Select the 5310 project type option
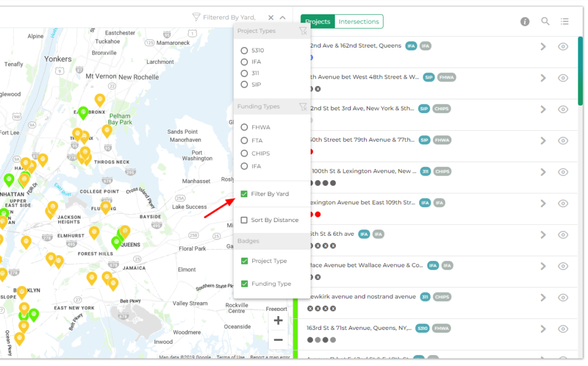Image resolution: width=588 pixels, height=366 pixels. click(x=244, y=50)
